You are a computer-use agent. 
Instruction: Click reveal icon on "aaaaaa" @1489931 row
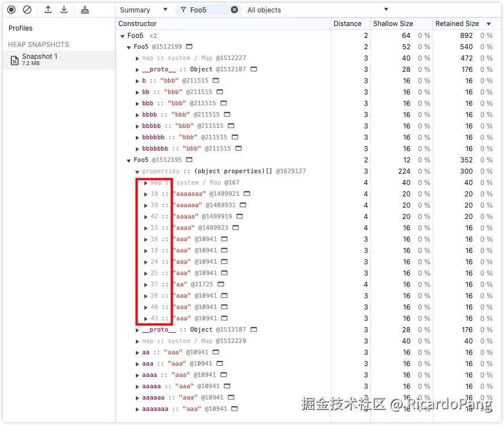tap(243, 205)
